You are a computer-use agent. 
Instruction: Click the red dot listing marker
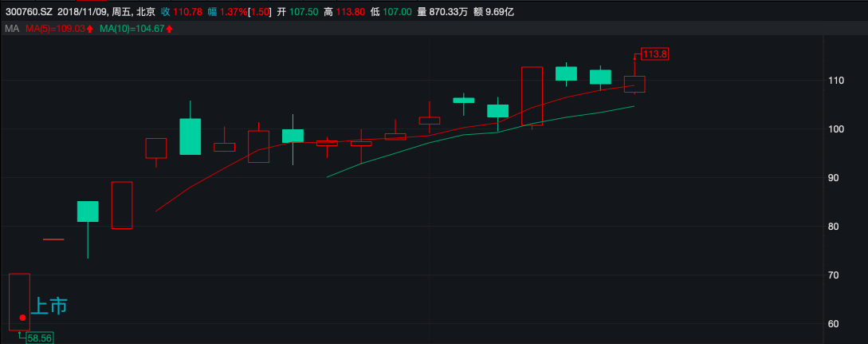[22, 318]
